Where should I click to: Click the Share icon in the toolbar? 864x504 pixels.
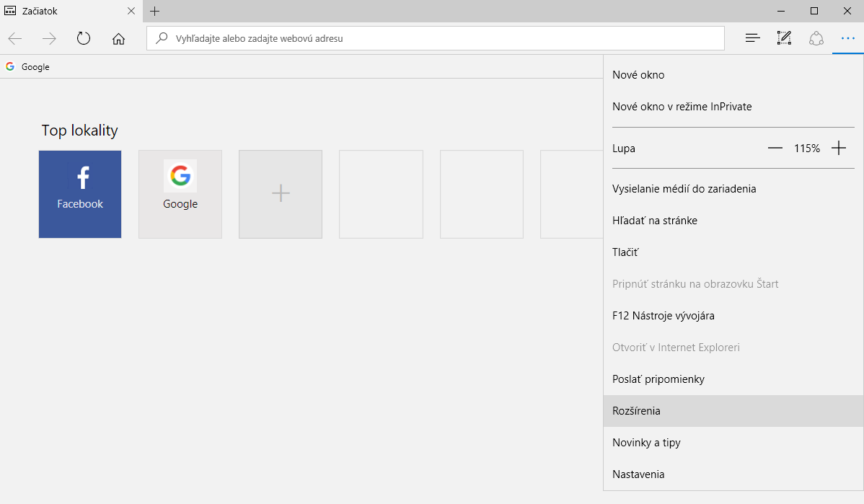pos(816,38)
